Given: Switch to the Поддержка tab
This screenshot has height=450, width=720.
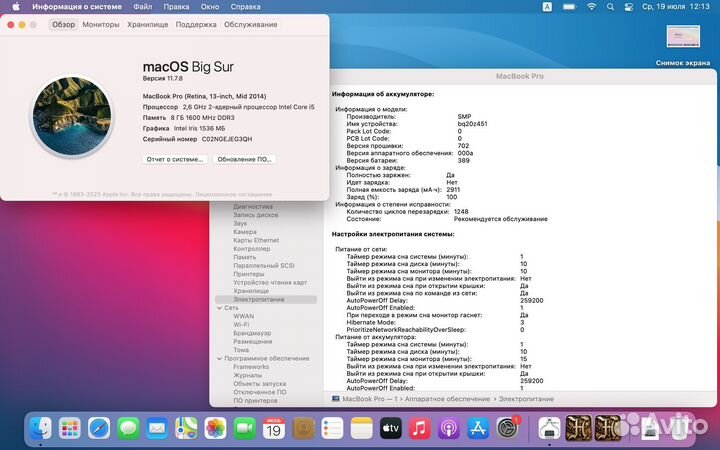Looking at the screenshot, I should coord(196,24).
